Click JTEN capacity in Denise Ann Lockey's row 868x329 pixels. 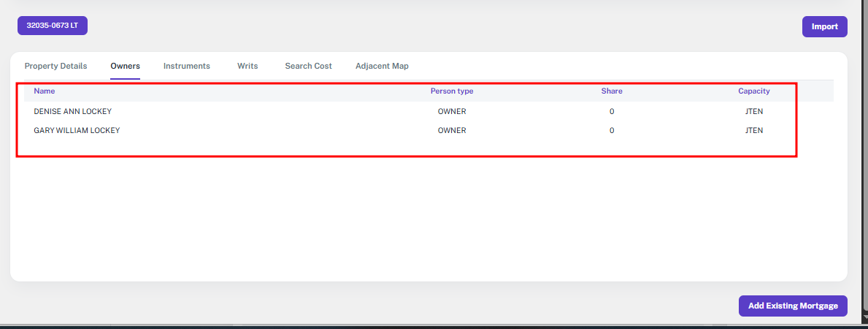click(753, 111)
